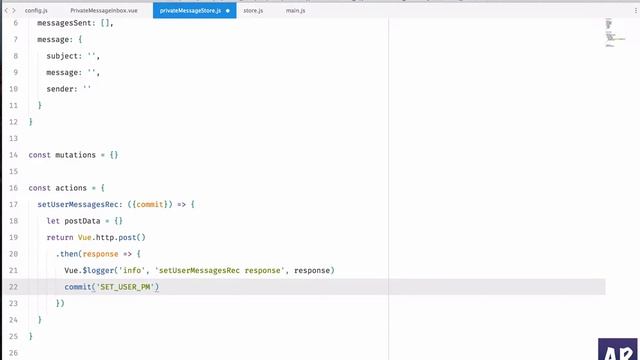Screen dimensions: 640x360
Task: Click the 'SET_USER_PM' string
Action: (125, 287)
